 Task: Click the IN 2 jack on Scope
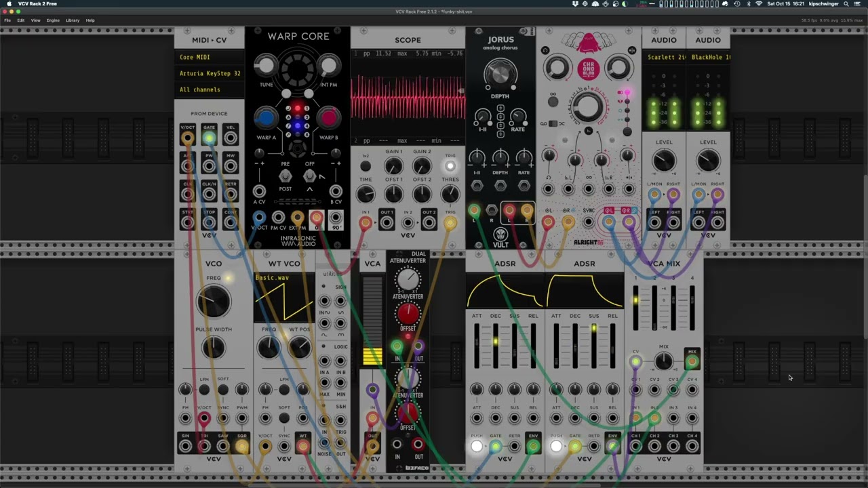pos(408,222)
